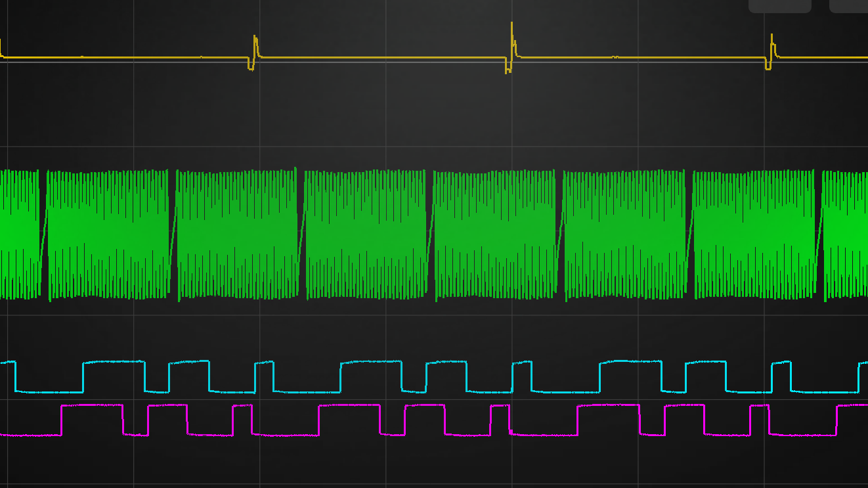Screen dimensions: 868x488
Task: Click the magenta rising edge at far right
Action: pos(837,420)
